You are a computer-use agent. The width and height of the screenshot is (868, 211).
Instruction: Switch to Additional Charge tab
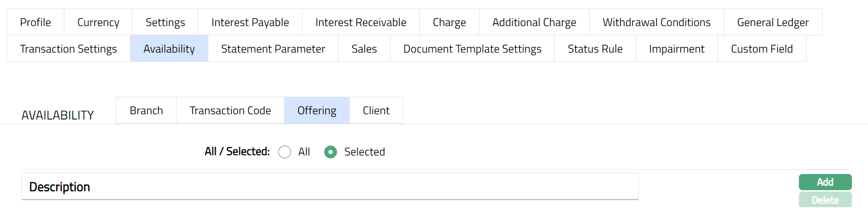pos(534,22)
